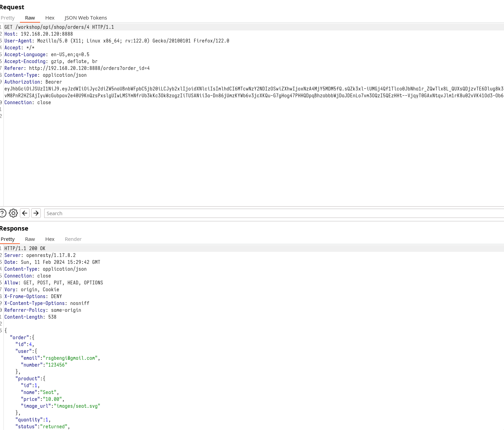Click the help question mark icon
Screen dimensions: 504x430
pos(2,213)
